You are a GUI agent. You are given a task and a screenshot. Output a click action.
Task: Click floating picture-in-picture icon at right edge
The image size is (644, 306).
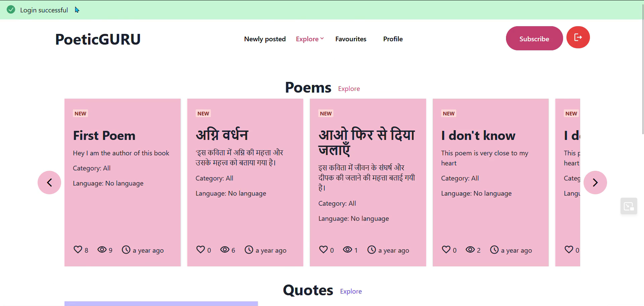(x=629, y=206)
